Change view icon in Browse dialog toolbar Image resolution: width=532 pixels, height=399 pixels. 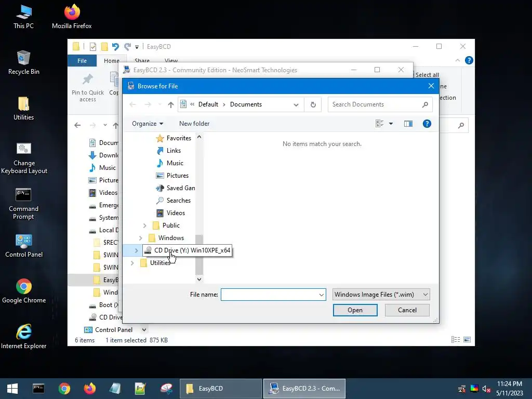(x=379, y=124)
